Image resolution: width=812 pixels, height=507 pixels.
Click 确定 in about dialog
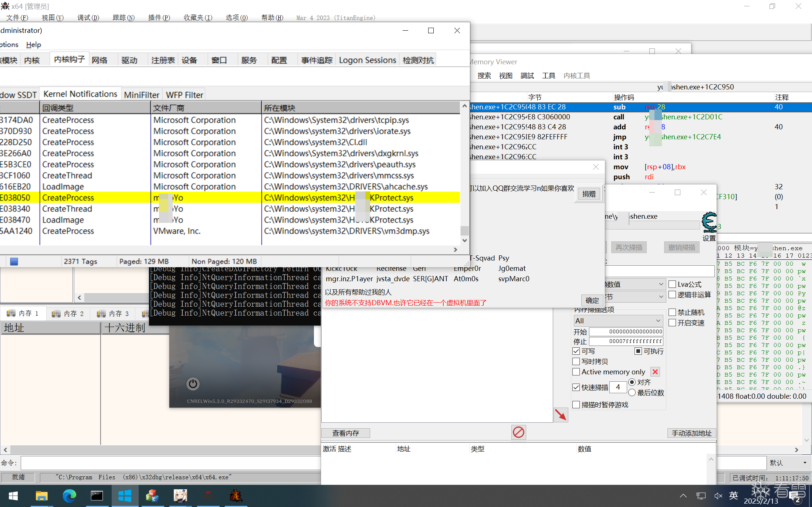(x=592, y=300)
